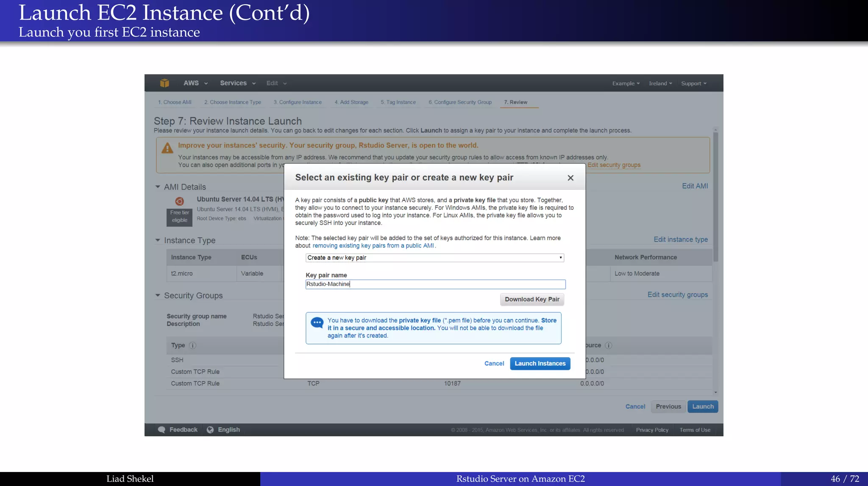Open the Services dropdown menu
The width and height of the screenshot is (868, 486).
tap(238, 83)
